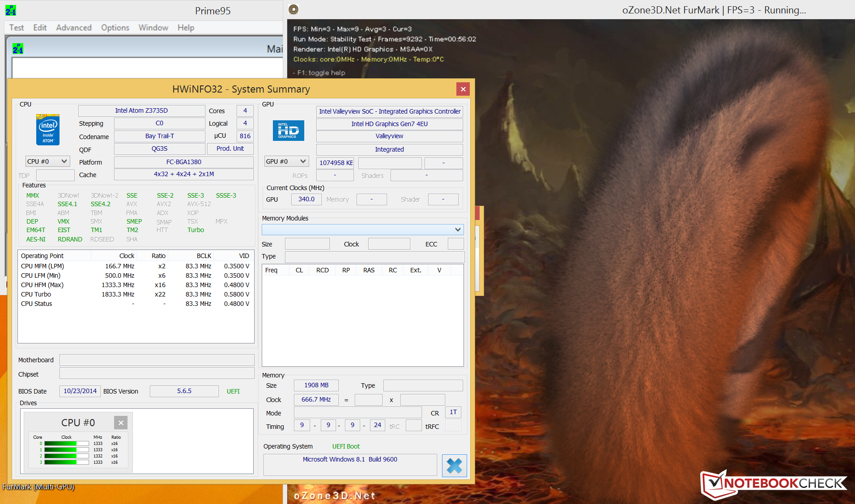
Task: Open the Prime95 Edit menu
Action: [x=40, y=28]
